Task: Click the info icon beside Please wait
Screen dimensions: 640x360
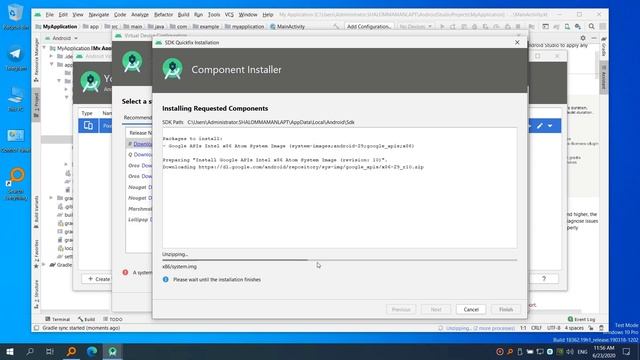Action: click(165, 280)
